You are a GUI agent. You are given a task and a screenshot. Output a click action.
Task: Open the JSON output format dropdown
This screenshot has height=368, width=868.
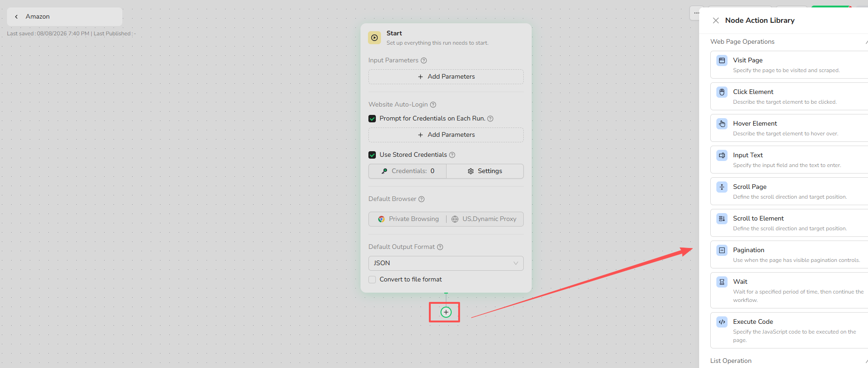(446, 263)
